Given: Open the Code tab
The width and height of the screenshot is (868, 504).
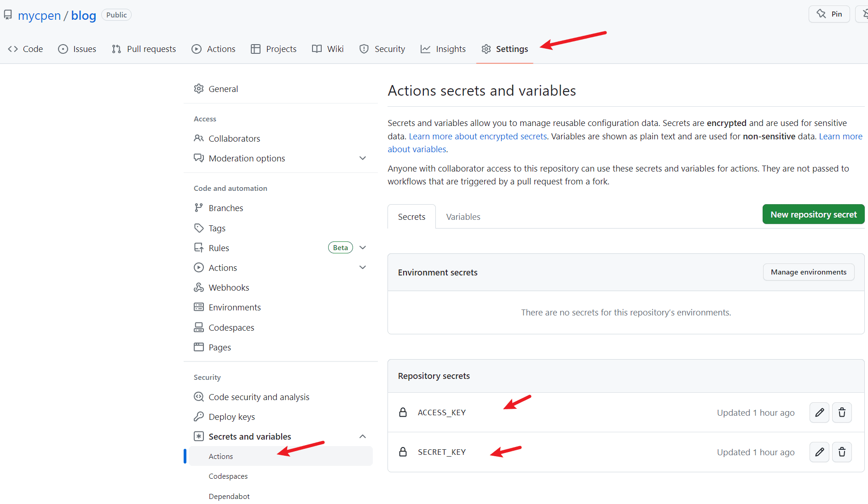Looking at the screenshot, I should coord(25,49).
